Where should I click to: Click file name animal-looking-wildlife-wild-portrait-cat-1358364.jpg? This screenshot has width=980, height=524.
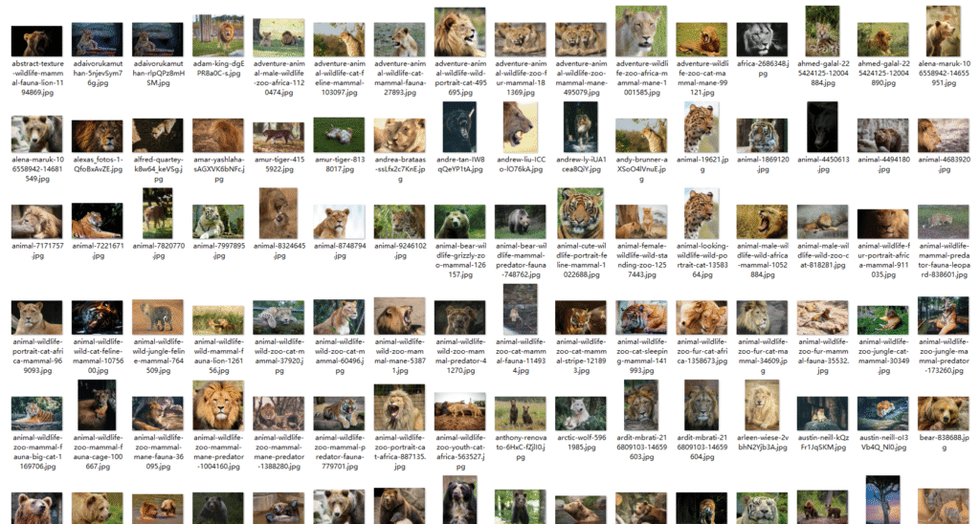pyautogui.click(x=702, y=260)
